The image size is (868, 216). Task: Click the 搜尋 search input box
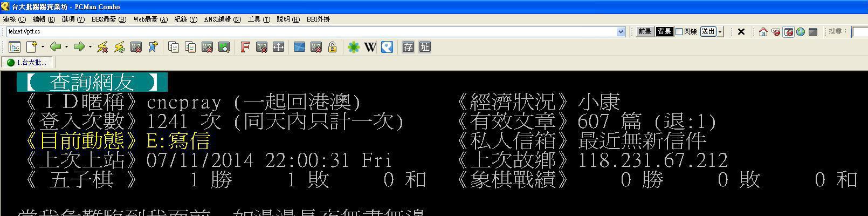pos(859,32)
